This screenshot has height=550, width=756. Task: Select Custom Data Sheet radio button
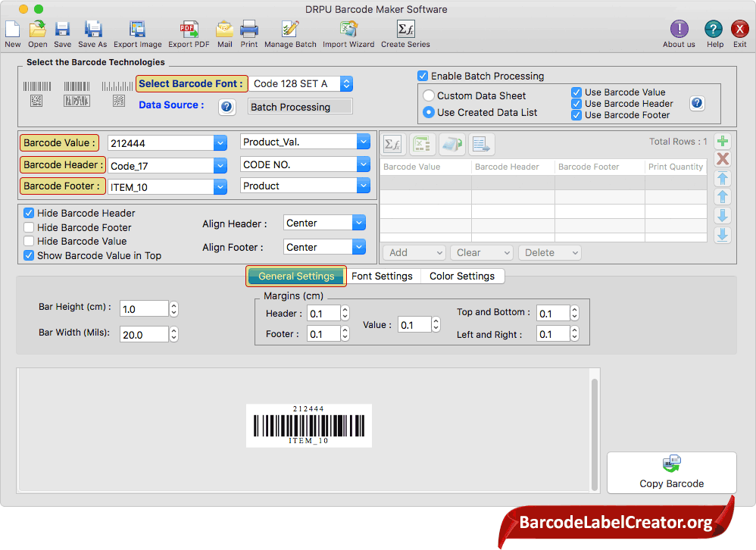click(x=428, y=95)
